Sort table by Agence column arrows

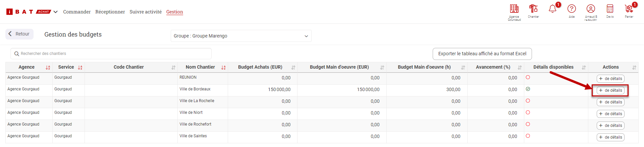[48, 68]
